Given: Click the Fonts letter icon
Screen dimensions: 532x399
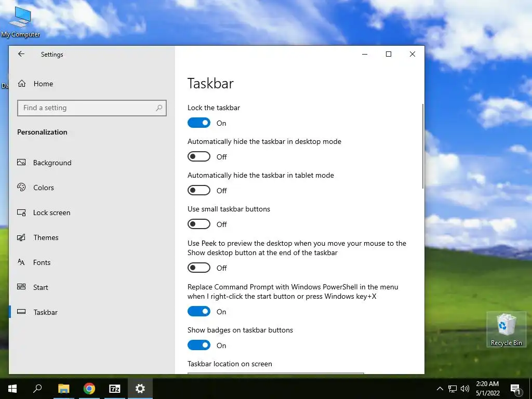Looking at the screenshot, I should 21,262.
